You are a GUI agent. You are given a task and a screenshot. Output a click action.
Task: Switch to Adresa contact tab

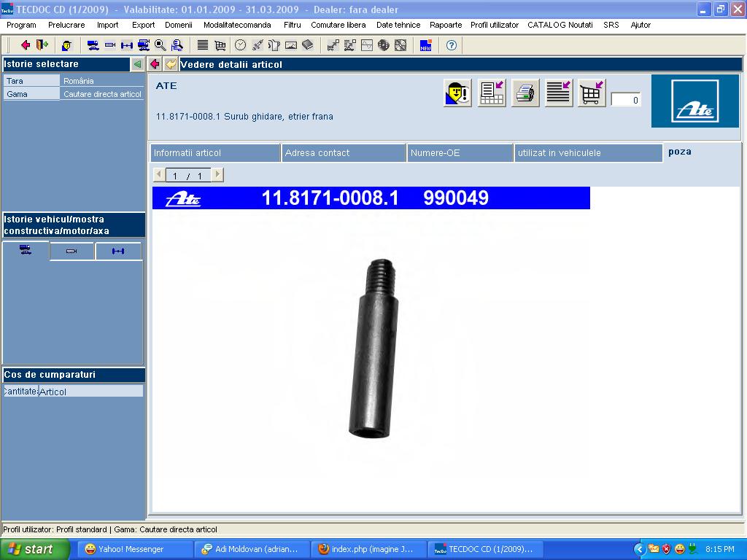[x=344, y=153]
